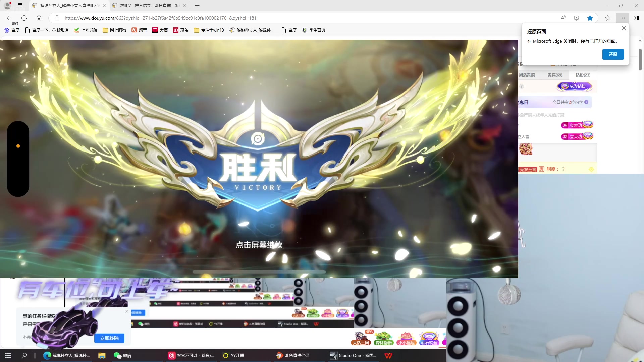Click the level 32 立大功 badge
Screen dimensions: 644x362
point(577,136)
